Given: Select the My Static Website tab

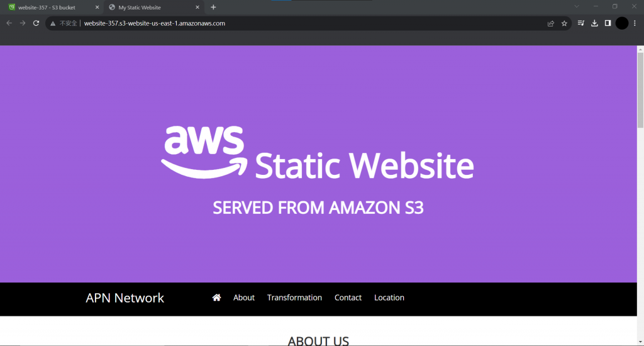Looking at the screenshot, I should click(154, 8).
